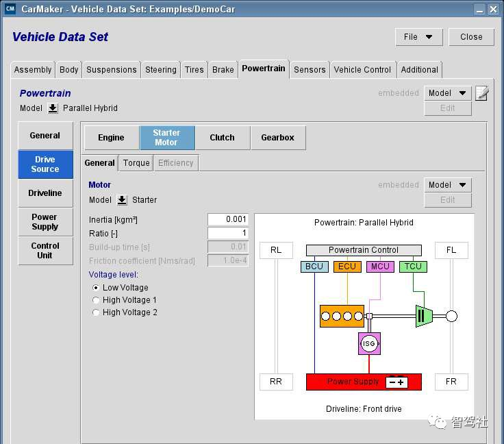Choose High Voltage 2 voltage level
This screenshot has width=504, height=444.
(96, 312)
